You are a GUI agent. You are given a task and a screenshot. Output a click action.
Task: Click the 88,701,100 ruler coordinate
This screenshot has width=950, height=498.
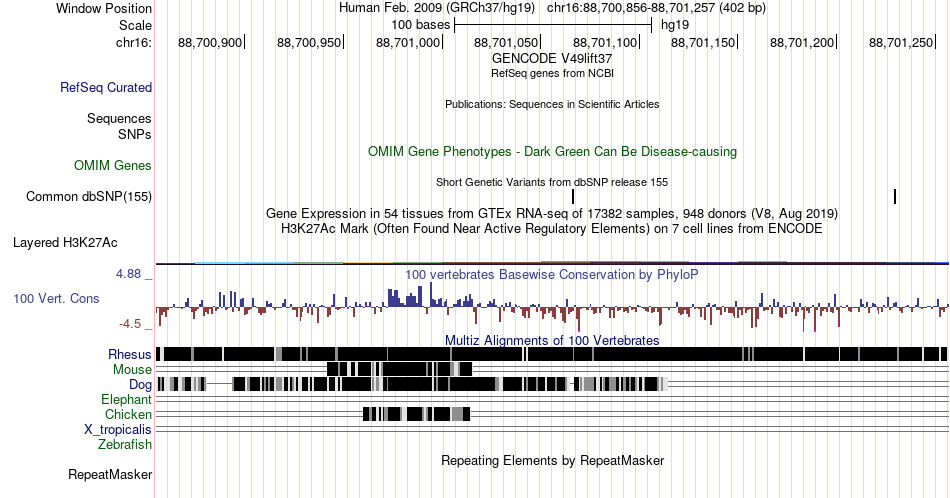pos(605,42)
